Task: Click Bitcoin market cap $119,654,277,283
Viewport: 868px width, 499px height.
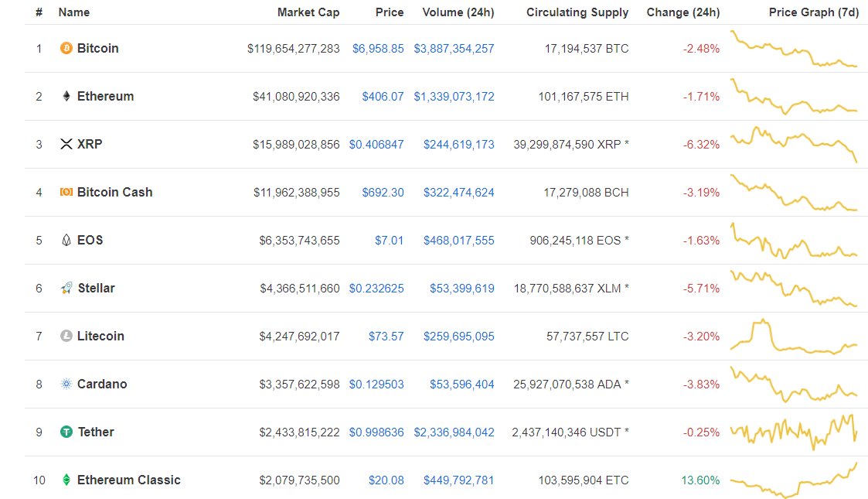Action: 294,49
